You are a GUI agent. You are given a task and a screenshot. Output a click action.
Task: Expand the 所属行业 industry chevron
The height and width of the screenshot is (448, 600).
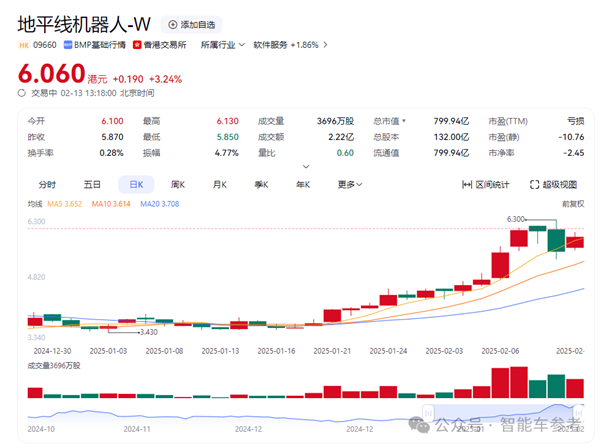coord(244,45)
